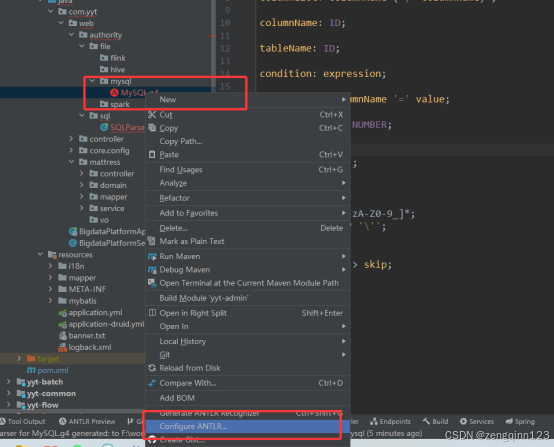Viewport: 554px width, 447px height.
Task: Click the SQLParse class icon
Action: tap(104, 127)
